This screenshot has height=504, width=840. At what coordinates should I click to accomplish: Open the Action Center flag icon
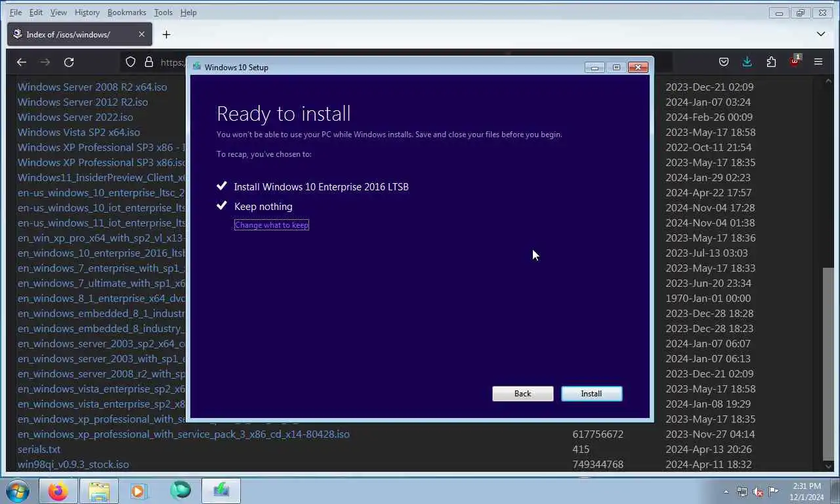pyautogui.click(x=774, y=492)
